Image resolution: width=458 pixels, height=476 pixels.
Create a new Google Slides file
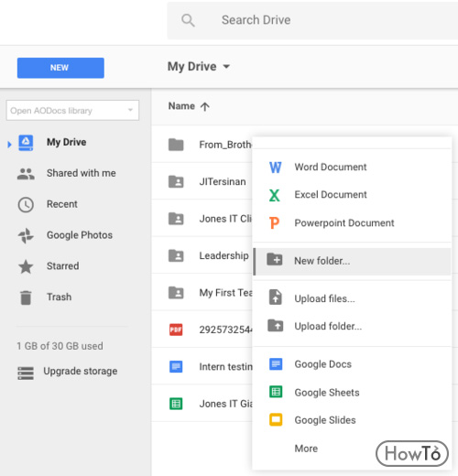(352, 420)
